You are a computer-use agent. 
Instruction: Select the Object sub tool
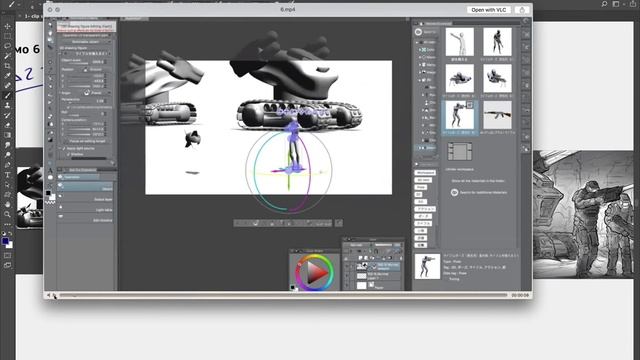tap(86, 188)
